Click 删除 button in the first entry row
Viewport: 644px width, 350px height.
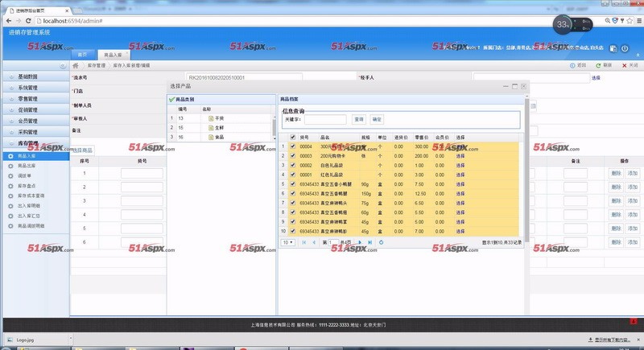click(616, 173)
